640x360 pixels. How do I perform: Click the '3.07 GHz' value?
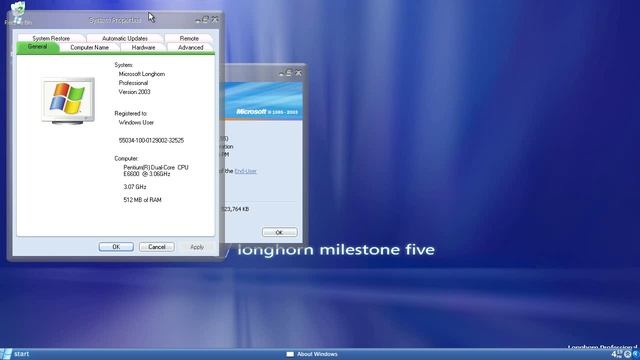[x=135, y=187]
